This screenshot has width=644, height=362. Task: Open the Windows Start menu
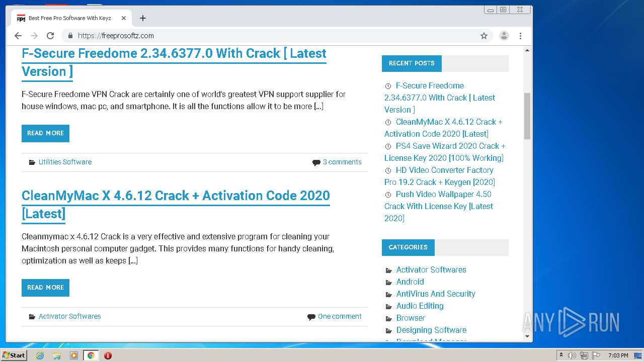(x=14, y=355)
